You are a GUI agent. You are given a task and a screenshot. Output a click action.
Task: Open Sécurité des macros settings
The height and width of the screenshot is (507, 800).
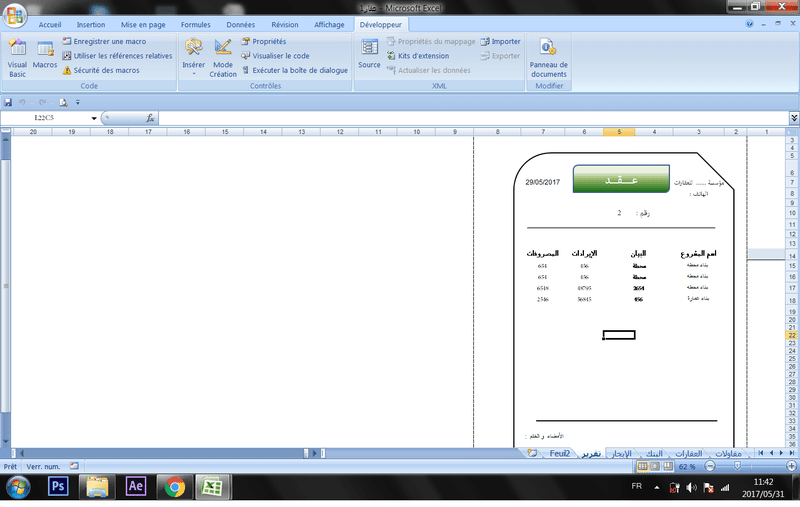(100, 71)
